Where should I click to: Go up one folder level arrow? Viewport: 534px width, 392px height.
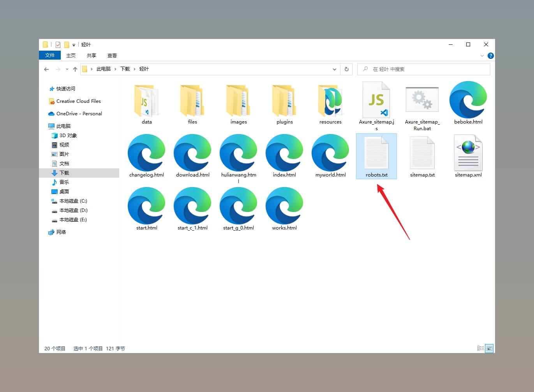(x=75, y=69)
